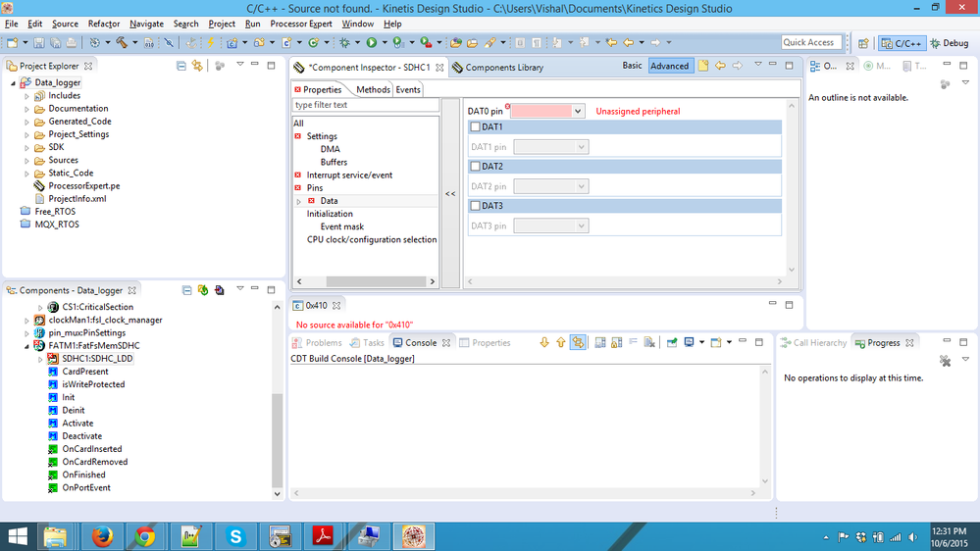
Task: Click Link with Editor in Project Explorer
Action: point(197,66)
